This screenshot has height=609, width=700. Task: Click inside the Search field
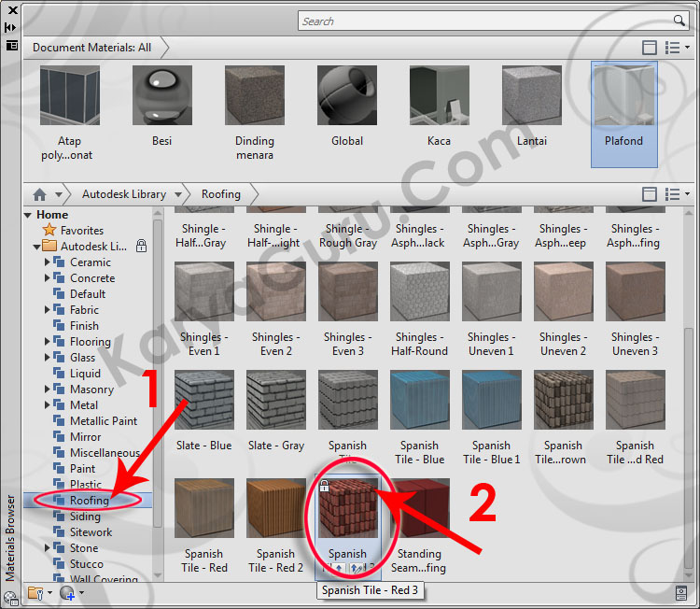[x=485, y=21]
